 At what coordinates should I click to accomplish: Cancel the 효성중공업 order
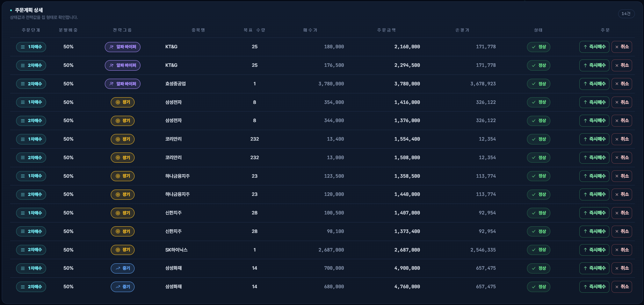pyautogui.click(x=622, y=84)
